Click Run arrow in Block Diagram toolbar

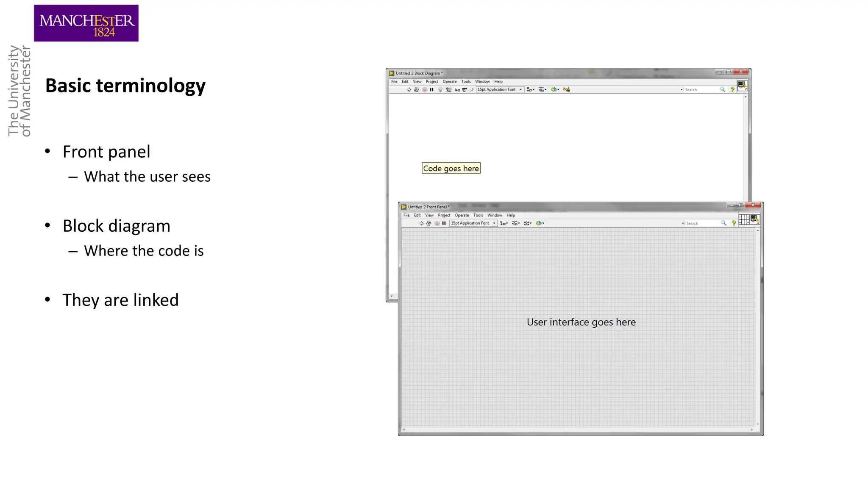(x=409, y=89)
